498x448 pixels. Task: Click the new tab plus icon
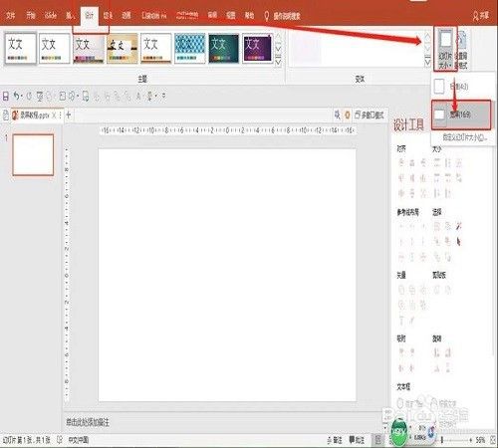click(x=69, y=115)
